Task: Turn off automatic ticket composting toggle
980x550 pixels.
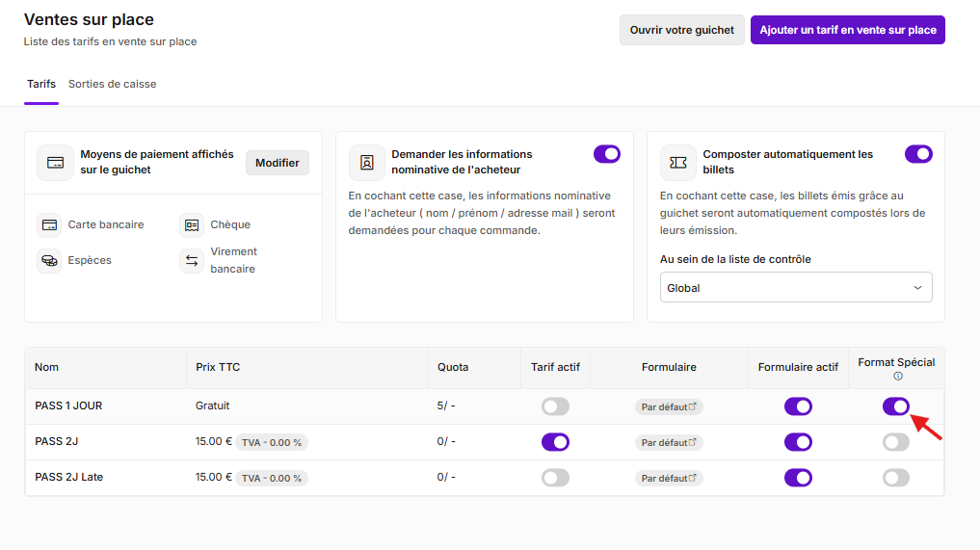Action: point(918,154)
